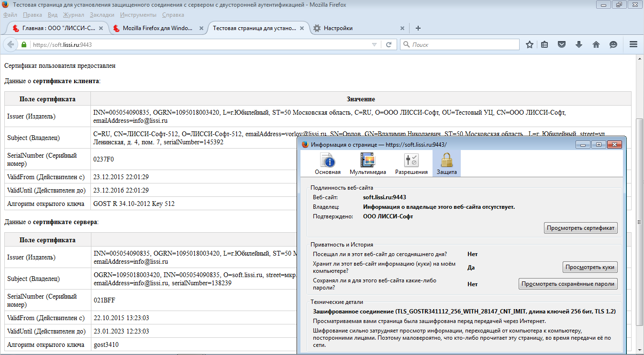Open the Инструменты menu

(138, 15)
